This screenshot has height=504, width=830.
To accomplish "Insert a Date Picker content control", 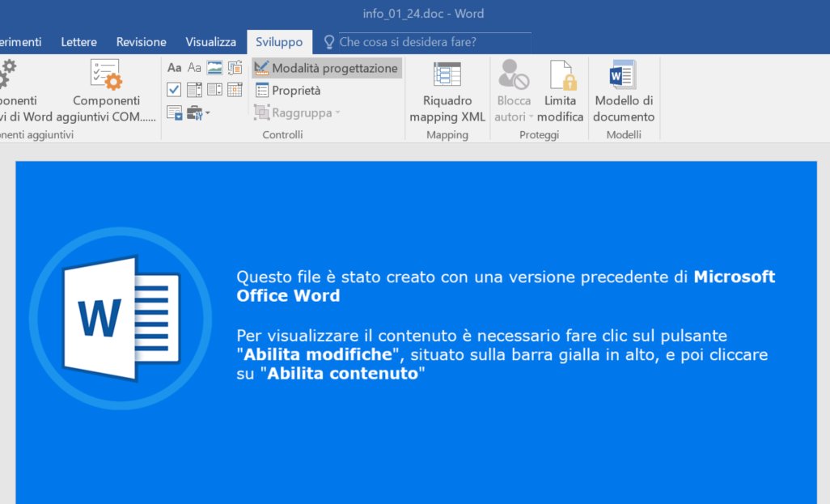I will pyautogui.click(x=235, y=90).
